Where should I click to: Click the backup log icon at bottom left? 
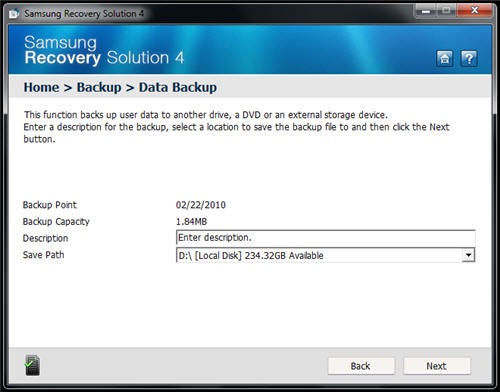point(32,365)
